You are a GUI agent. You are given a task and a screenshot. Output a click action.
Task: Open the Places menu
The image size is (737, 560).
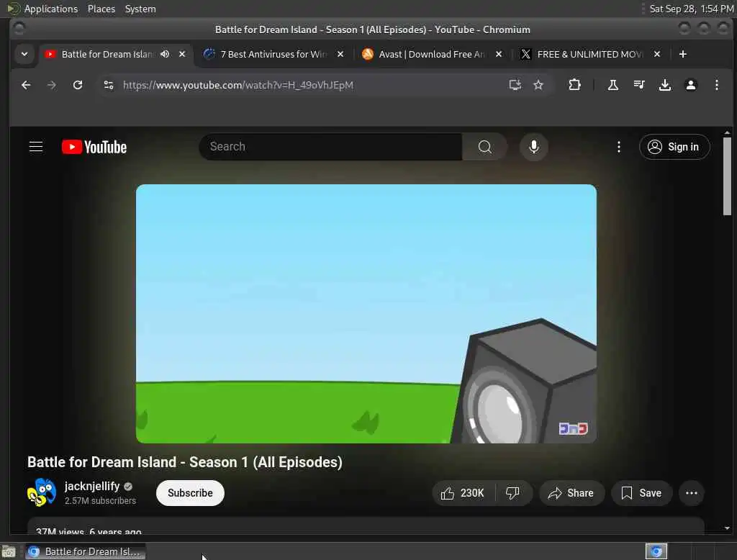coord(101,9)
